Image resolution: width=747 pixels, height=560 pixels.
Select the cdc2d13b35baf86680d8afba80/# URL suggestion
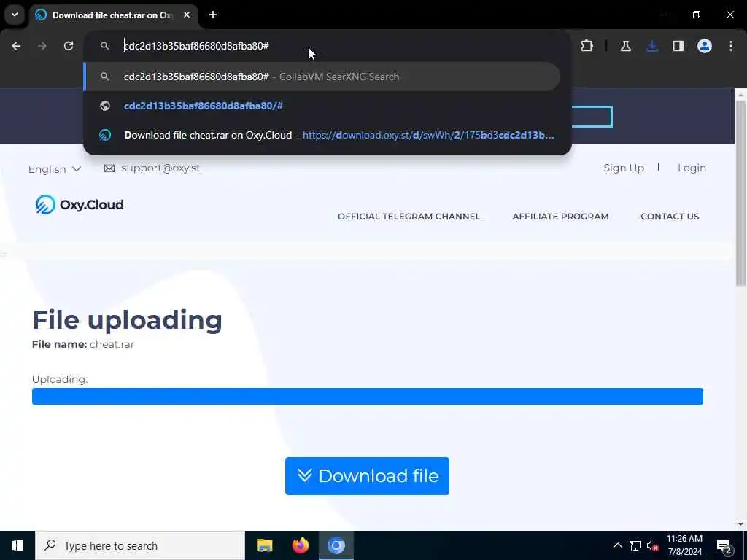[x=322, y=106]
